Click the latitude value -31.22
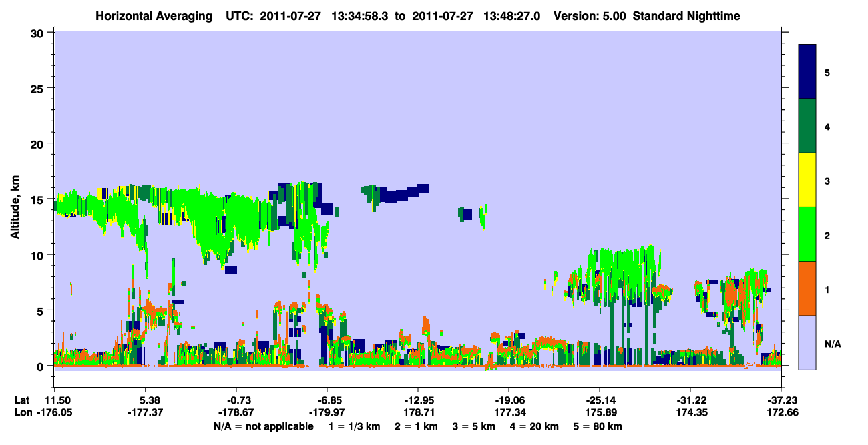The width and height of the screenshot is (868, 445). click(690, 400)
